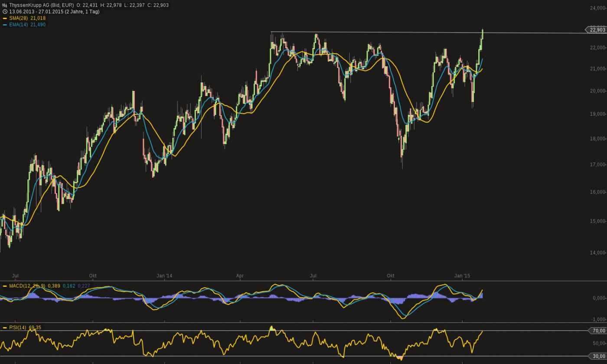The height and width of the screenshot is (364, 607).
Task: Click the yellow RSI(14) legend marker
Action: point(5,328)
